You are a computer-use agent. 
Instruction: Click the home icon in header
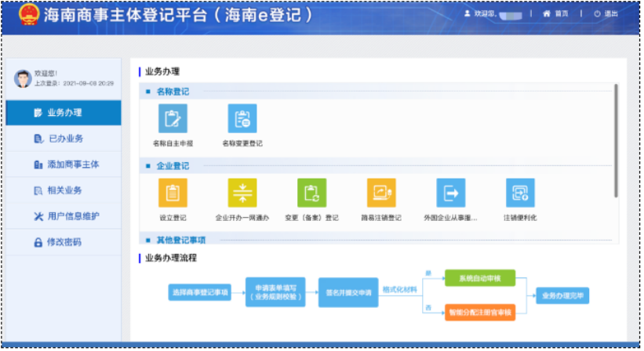[546, 13]
